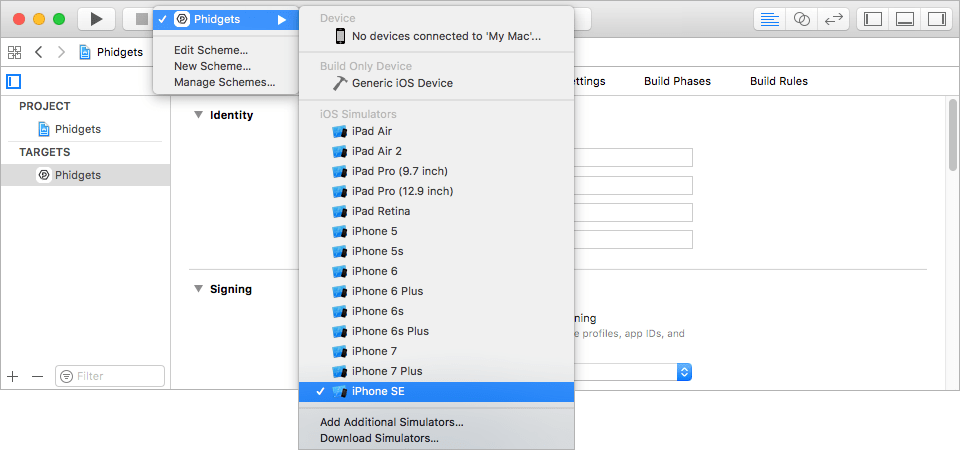Select iPhone 7 Plus simulator
960x450 pixels.
click(436, 371)
